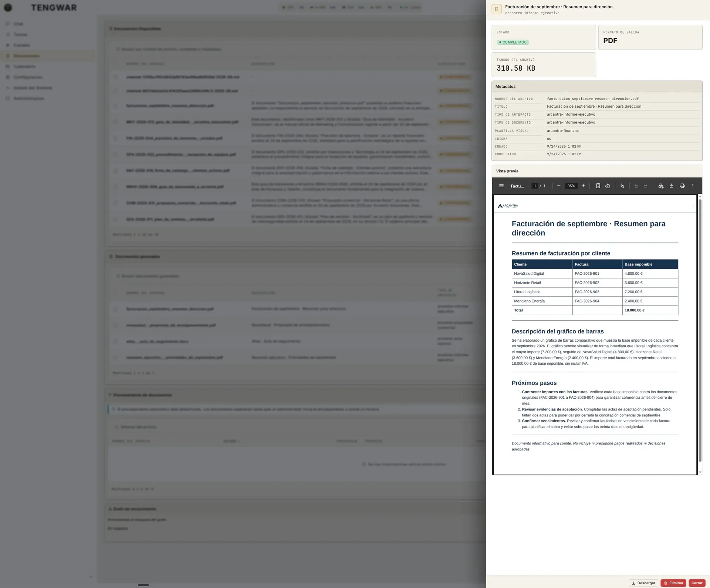Click the Próximos pasos heading in preview
Screen dimensions: 710x588
coord(534,383)
